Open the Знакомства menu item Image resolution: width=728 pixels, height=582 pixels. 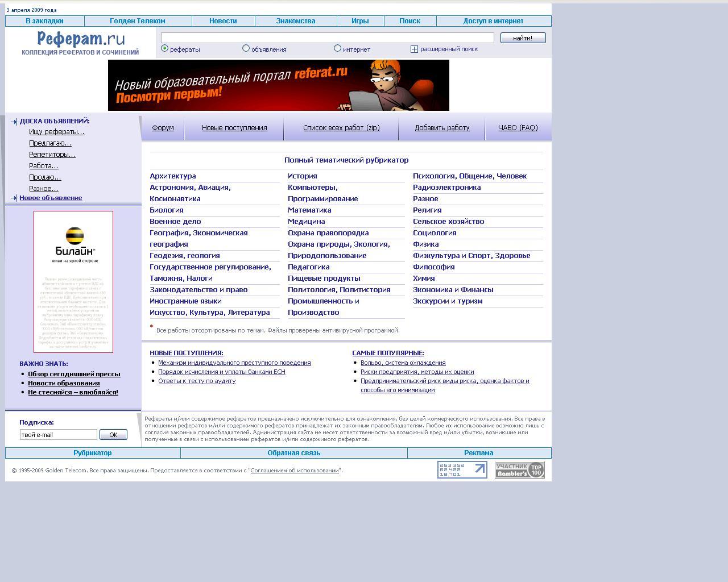click(296, 21)
